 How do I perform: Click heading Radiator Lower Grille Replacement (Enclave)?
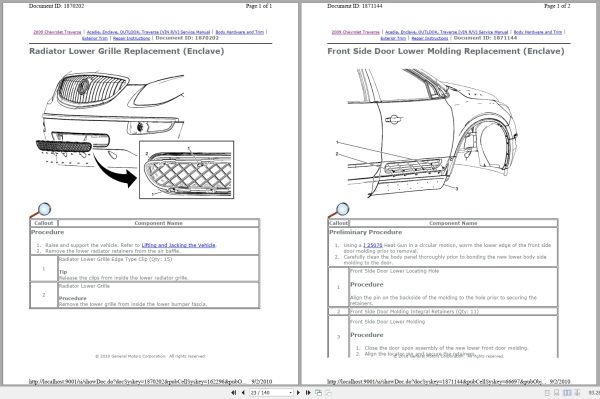pos(127,51)
